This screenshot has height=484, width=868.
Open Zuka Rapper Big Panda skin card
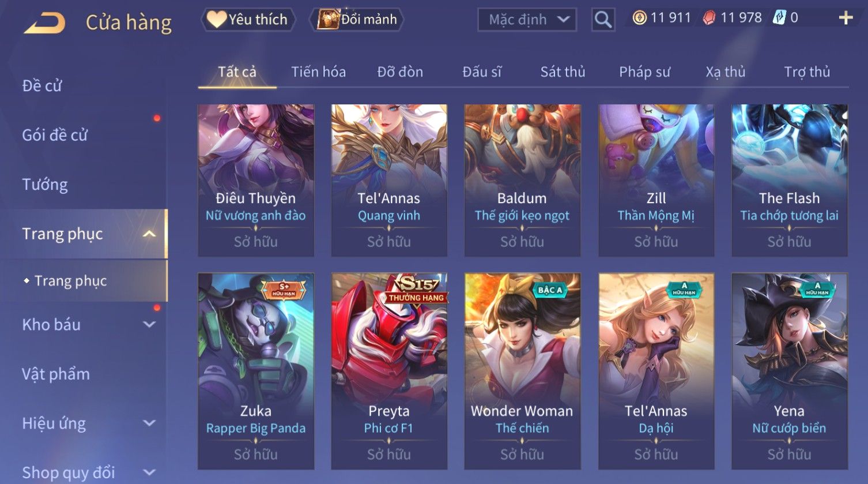coord(256,371)
